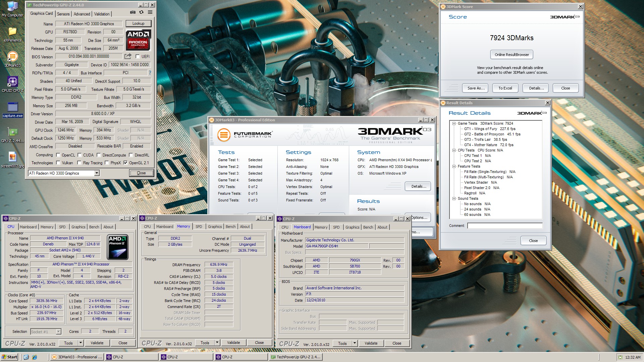
Task: Click the Save As... button
Action: pyautogui.click(x=476, y=88)
